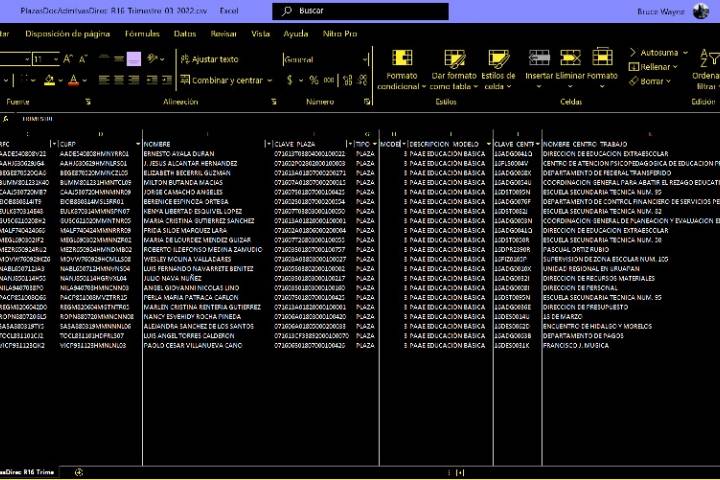Image resolution: width=720 pixels, height=480 pixels.
Task: Click the fill color bucket icon
Action: point(51,80)
